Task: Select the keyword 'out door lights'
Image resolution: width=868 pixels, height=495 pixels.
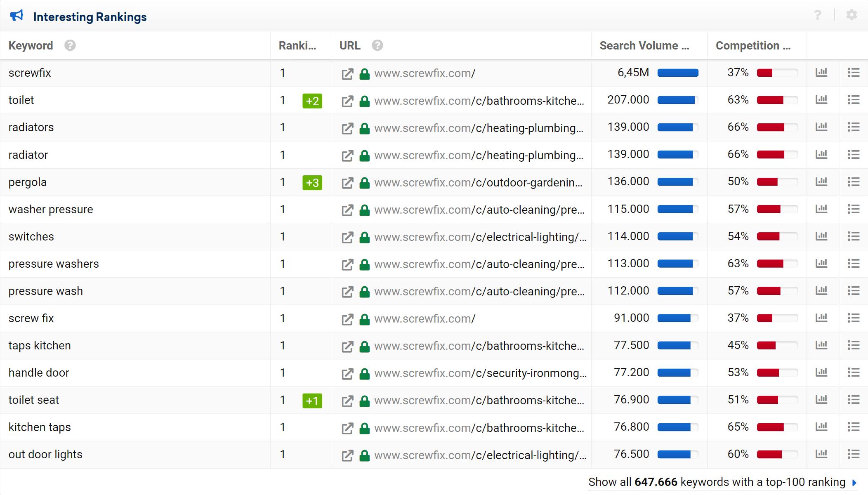Action: (x=45, y=454)
